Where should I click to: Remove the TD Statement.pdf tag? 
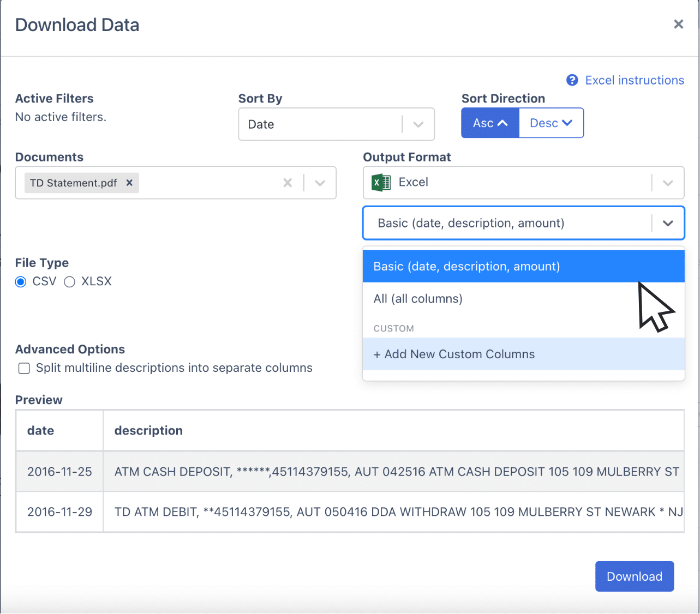[129, 183]
